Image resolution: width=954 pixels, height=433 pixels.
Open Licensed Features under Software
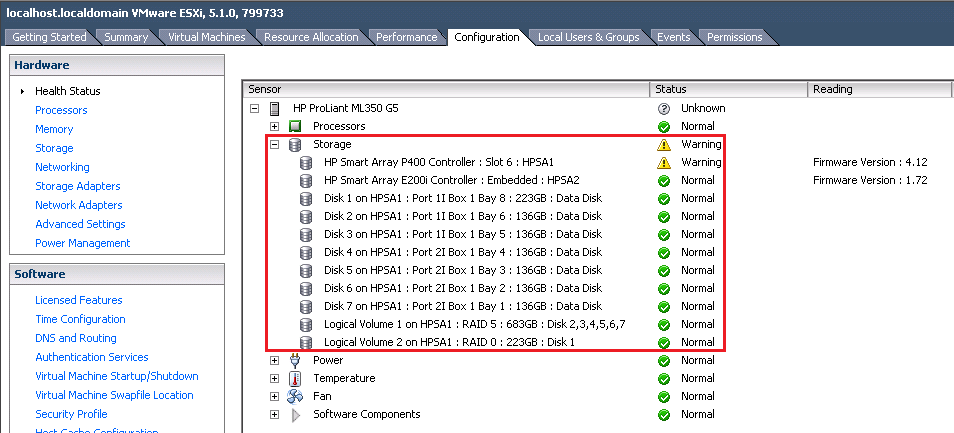point(78,300)
